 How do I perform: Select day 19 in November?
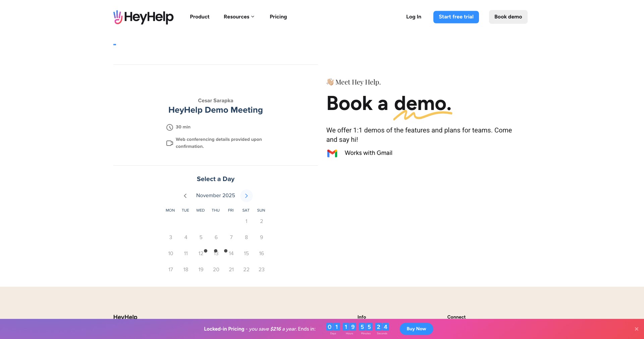pos(201,270)
